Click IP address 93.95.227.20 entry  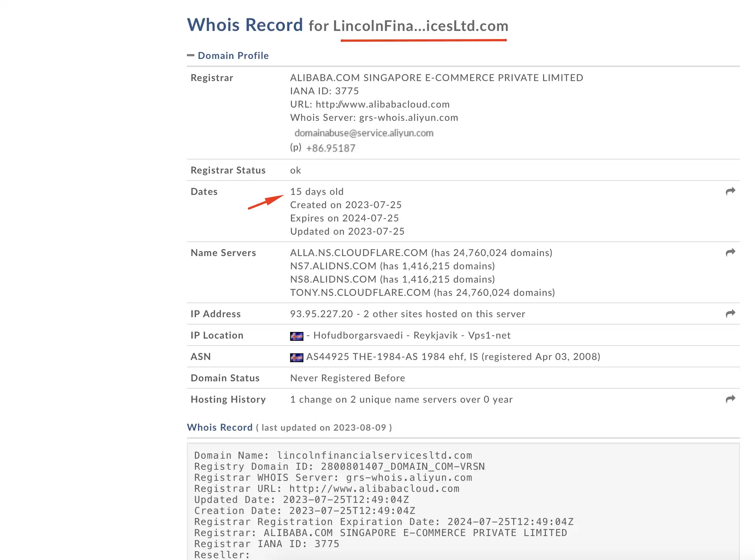pyautogui.click(x=407, y=314)
